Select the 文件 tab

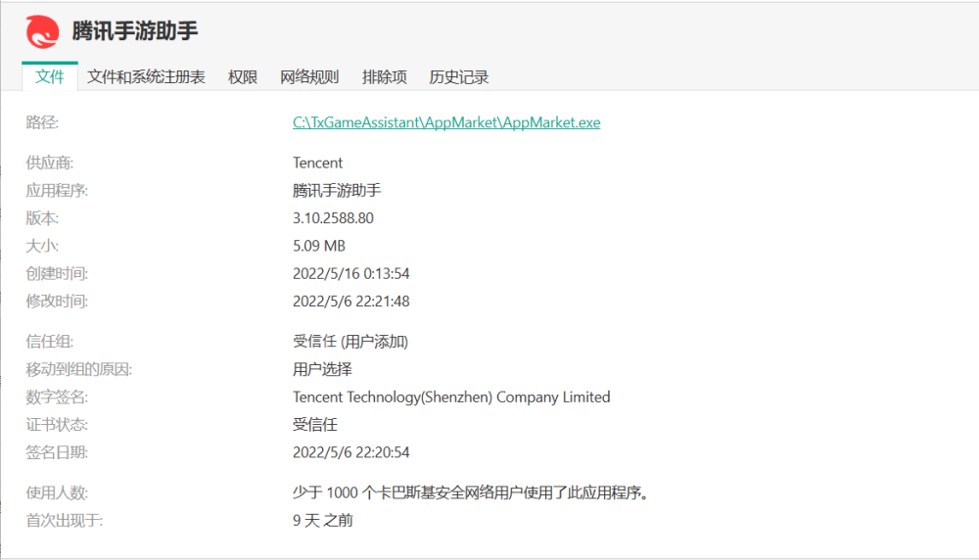[x=50, y=76]
